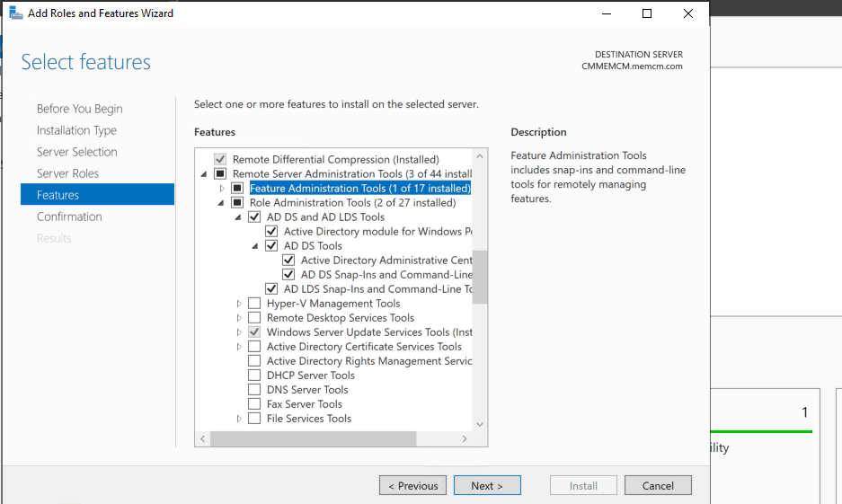Select Hyper-V Management Tools row text
Screen dimensions: 842x504
coord(333,304)
